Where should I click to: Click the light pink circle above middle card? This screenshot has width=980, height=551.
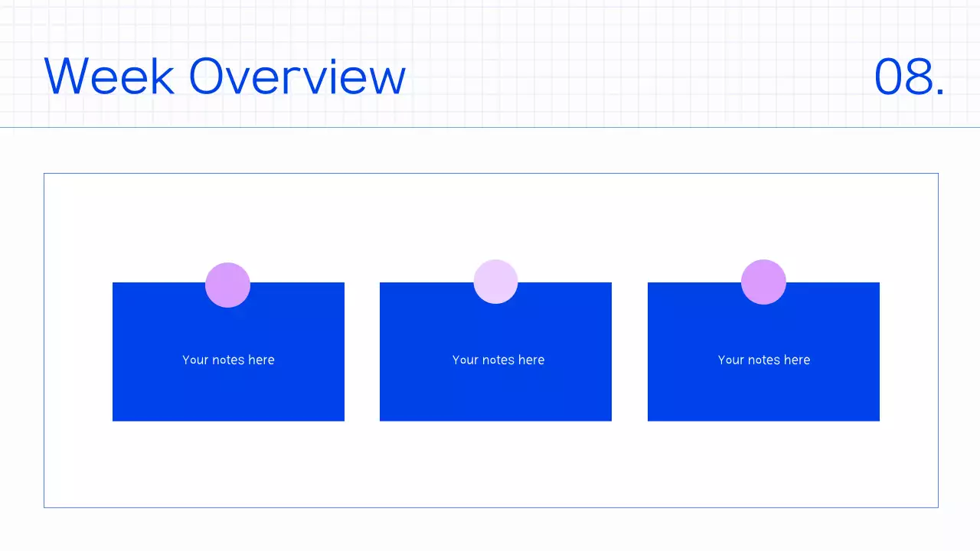coord(495,281)
